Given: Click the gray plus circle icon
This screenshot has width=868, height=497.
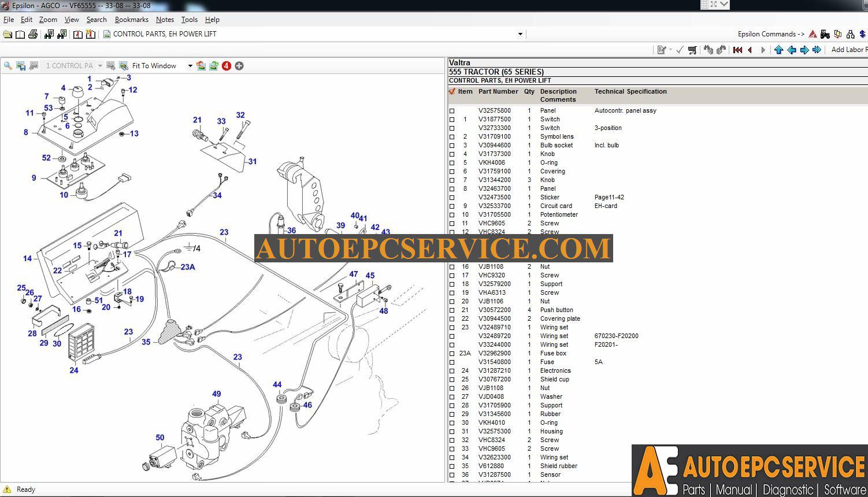Looking at the screenshot, I should click(x=239, y=66).
